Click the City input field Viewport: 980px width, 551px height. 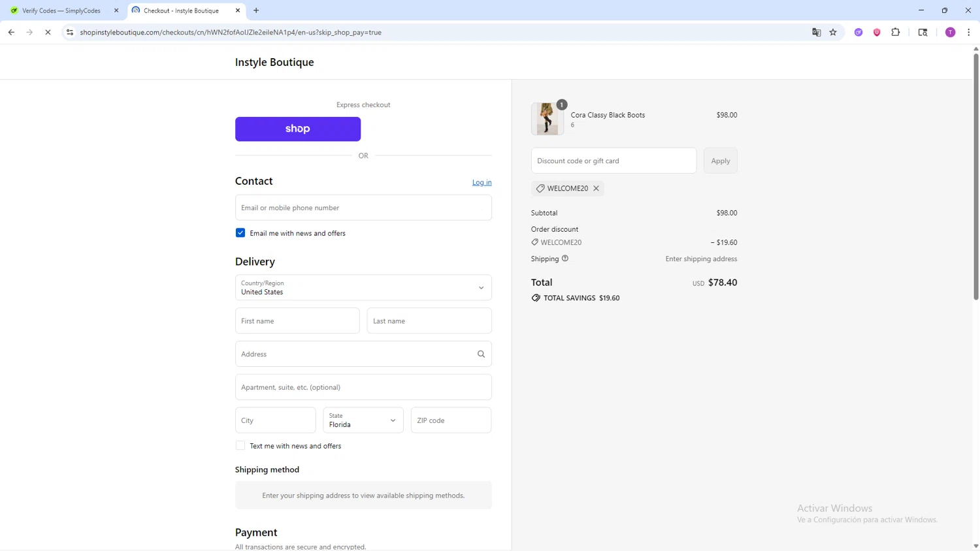click(275, 420)
